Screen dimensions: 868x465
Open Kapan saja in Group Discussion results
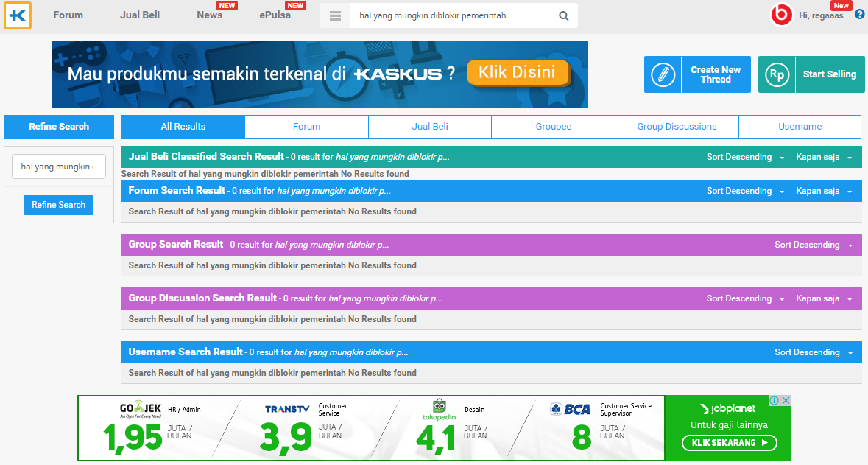(x=825, y=298)
